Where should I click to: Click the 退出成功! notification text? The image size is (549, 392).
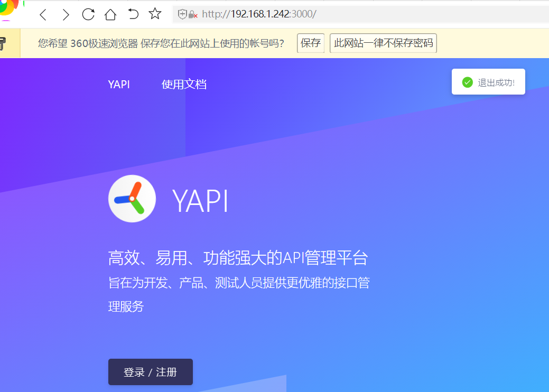(x=496, y=82)
